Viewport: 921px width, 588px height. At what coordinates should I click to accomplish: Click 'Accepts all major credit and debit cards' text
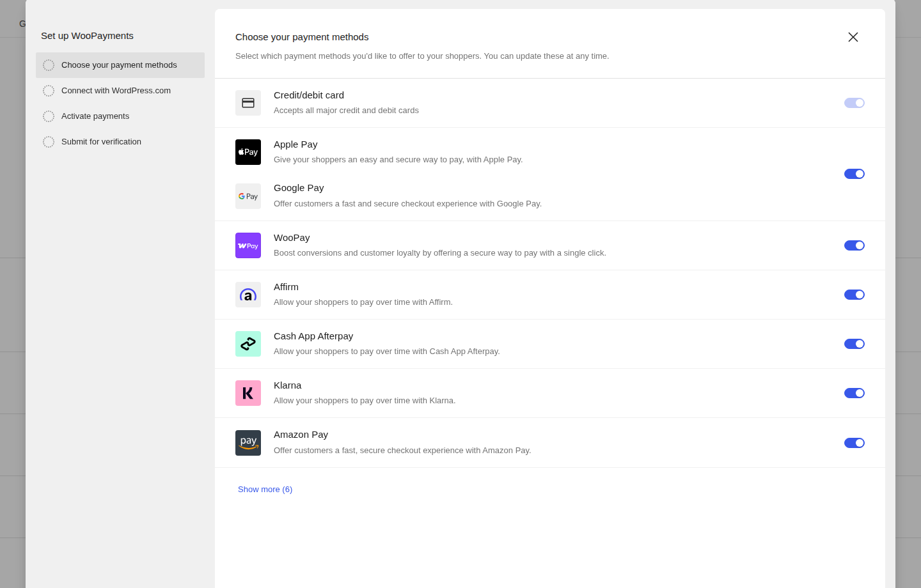pyautogui.click(x=346, y=111)
